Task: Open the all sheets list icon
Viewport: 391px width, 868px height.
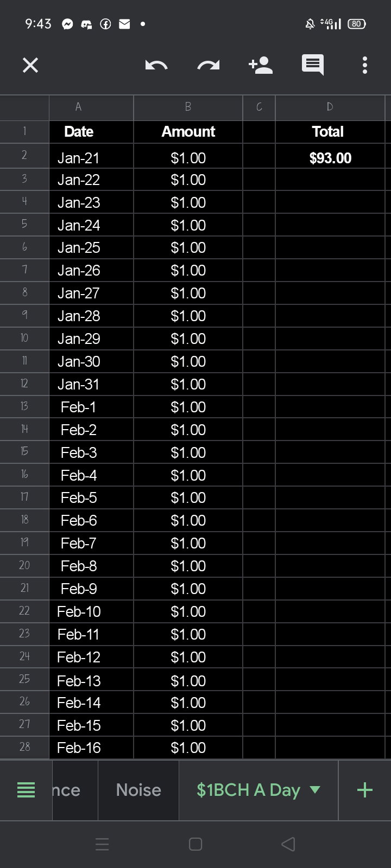Action: 26,790
